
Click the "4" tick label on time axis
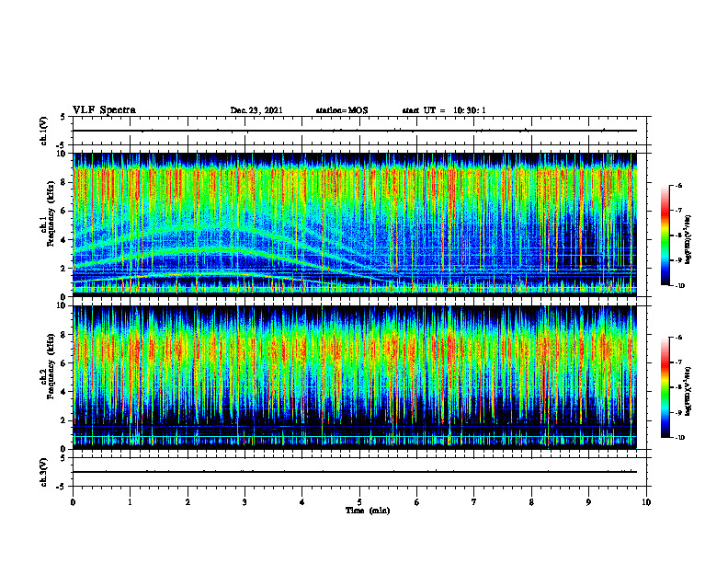(x=302, y=502)
